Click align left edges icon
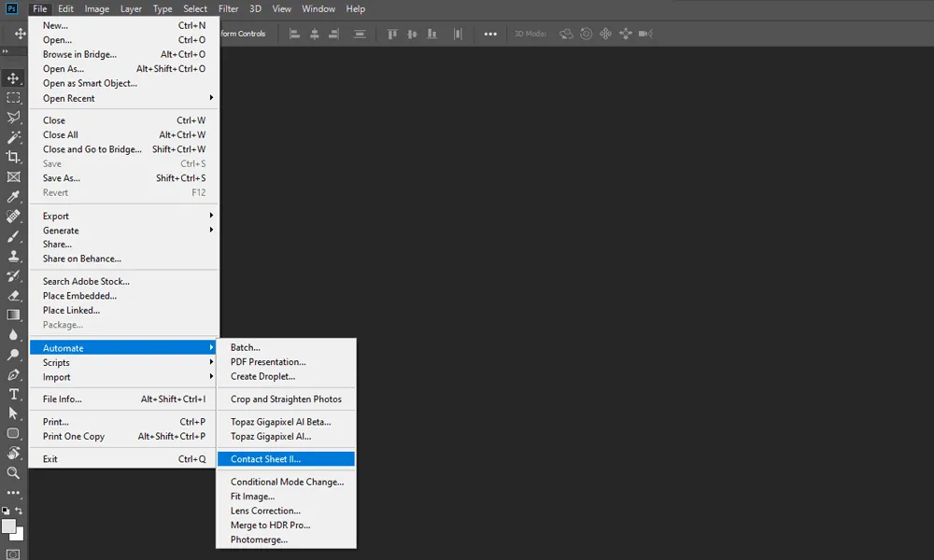The width and height of the screenshot is (934, 560). [x=294, y=34]
